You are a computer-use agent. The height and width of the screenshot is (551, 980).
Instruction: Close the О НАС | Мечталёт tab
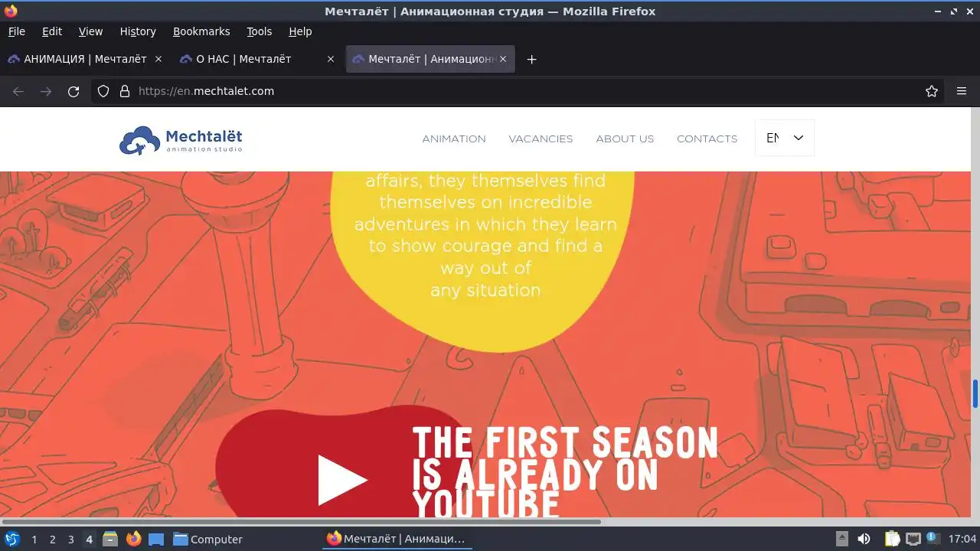point(331,59)
